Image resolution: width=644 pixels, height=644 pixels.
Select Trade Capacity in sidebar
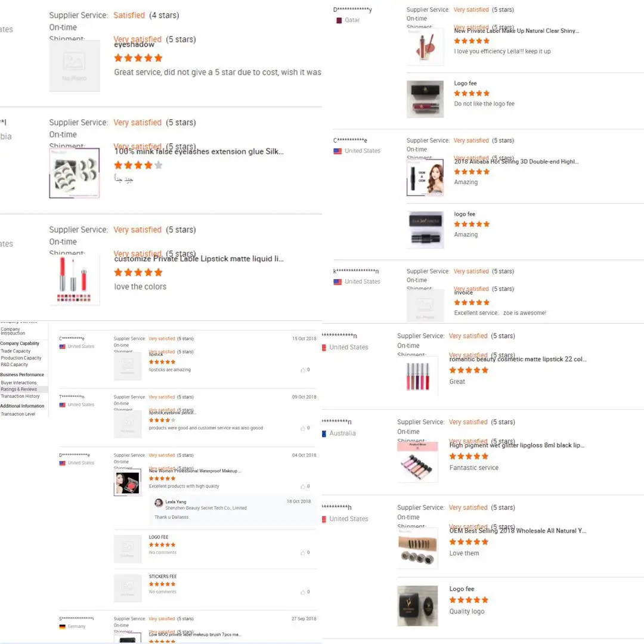point(16,351)
